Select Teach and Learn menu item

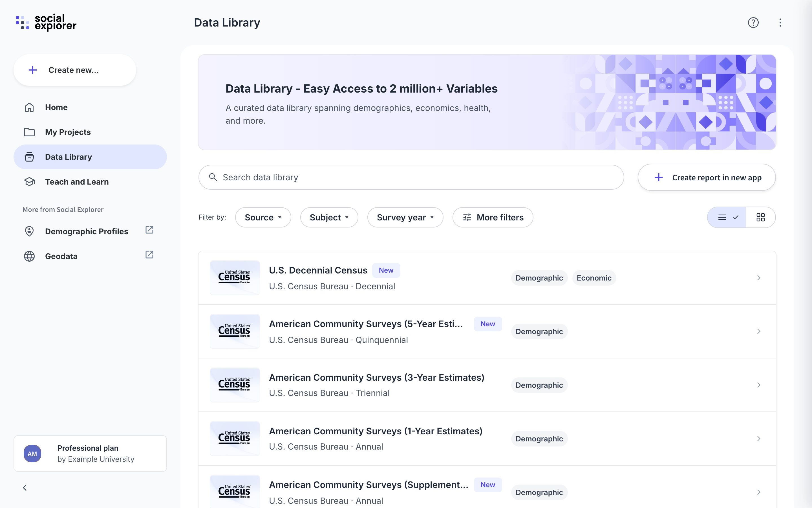(x=90, y=182)
